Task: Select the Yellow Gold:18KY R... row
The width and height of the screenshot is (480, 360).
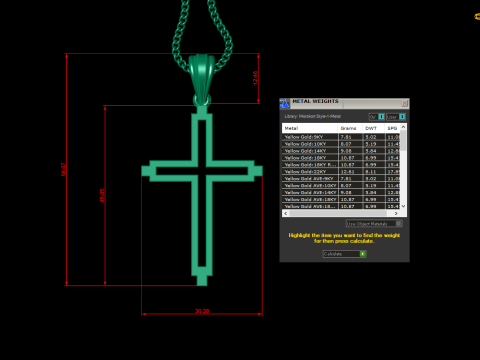Action: [x=341, y=165]
